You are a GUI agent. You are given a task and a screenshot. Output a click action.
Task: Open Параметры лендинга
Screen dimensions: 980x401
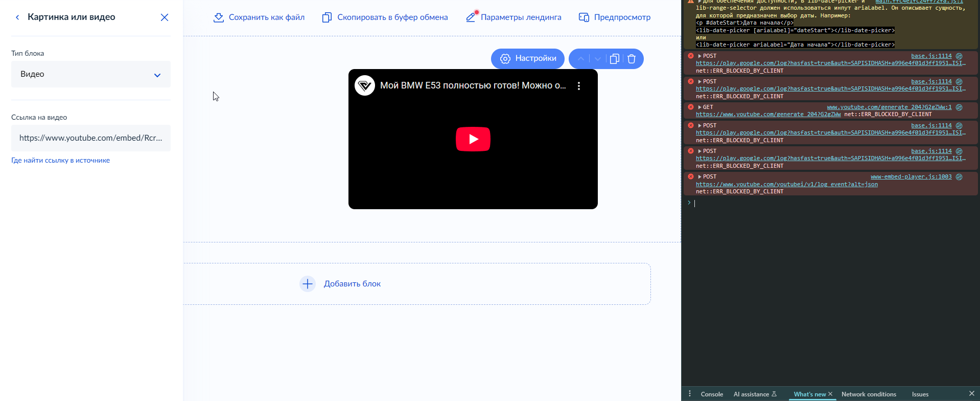[x=514, y=17]
